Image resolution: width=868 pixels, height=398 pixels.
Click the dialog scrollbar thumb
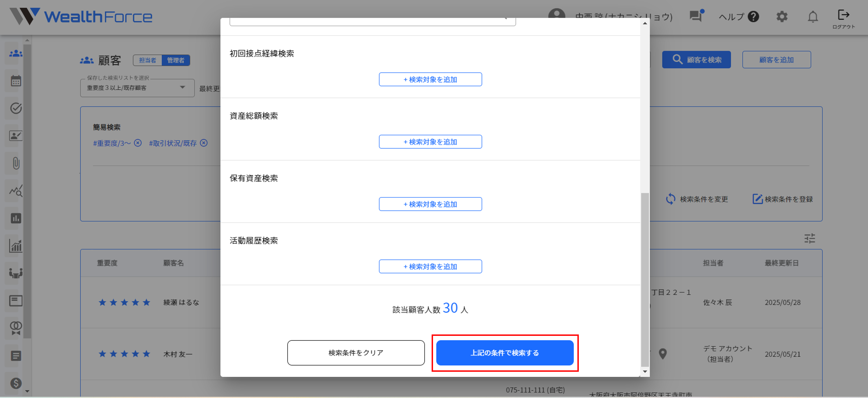[x=645, y=279]
